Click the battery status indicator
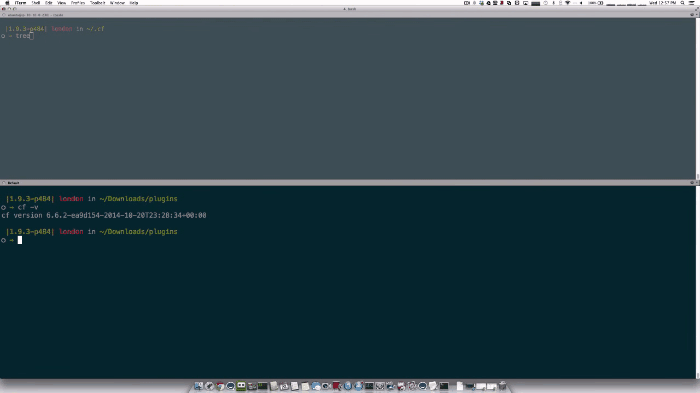The height and width of the screenshot is (393, 700). tap(596, 3)
